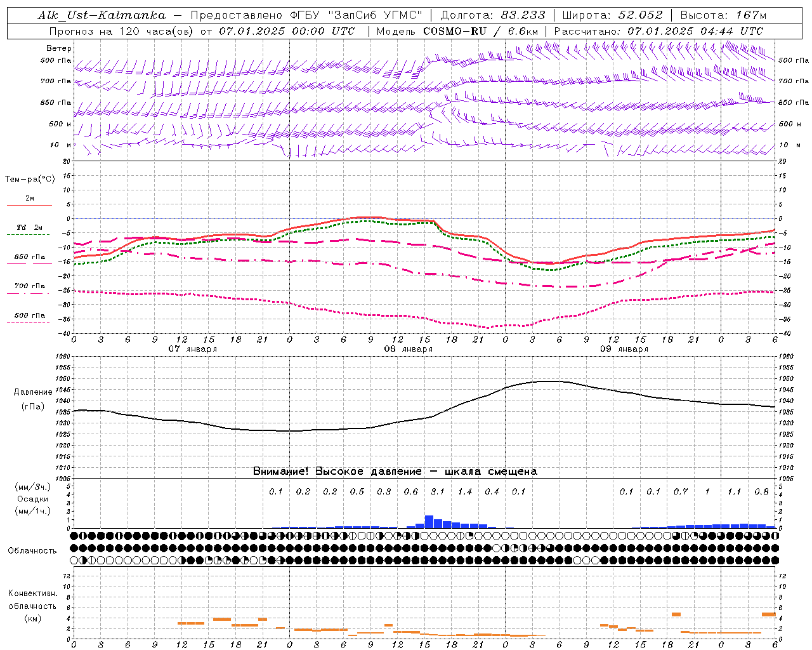Click the model name COSMO-RU / 6.6км
This screenshot has width=812, height=650.
pyautogui.click(x=481, y=31)
